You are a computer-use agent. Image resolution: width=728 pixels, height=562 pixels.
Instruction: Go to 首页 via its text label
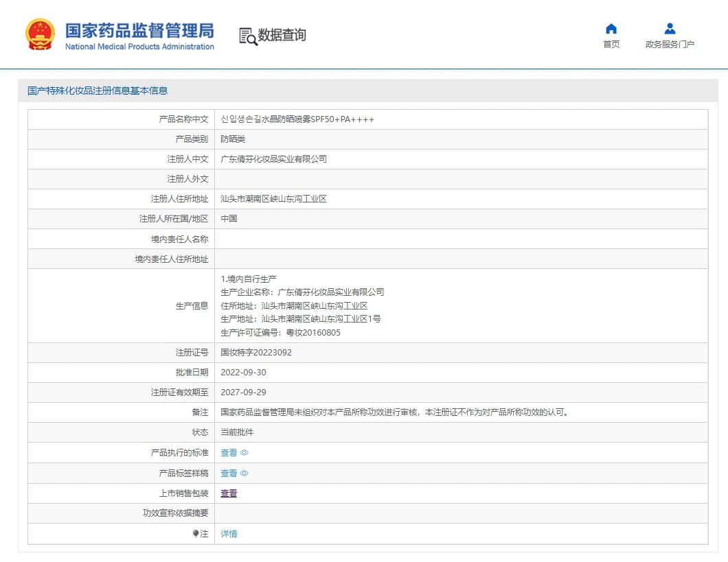611,45
